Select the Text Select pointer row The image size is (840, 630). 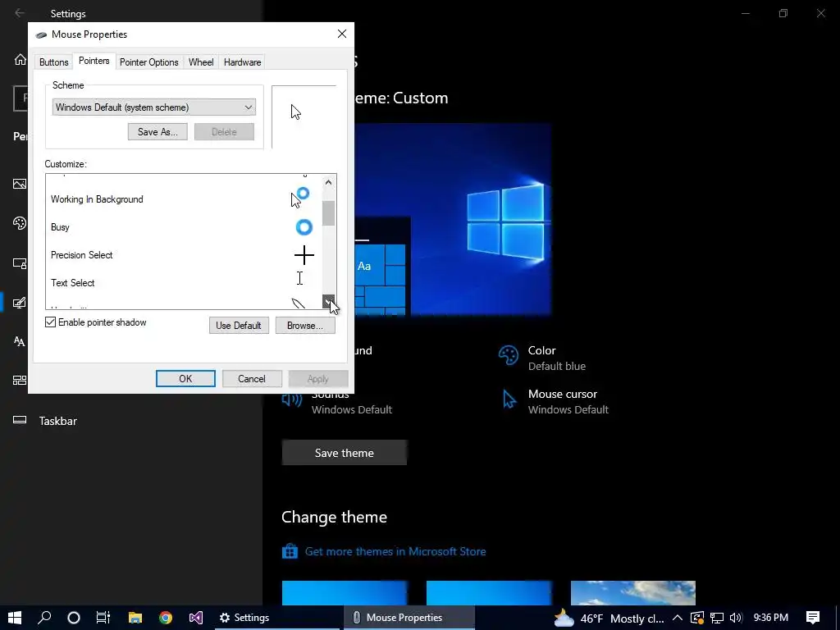tap(183, 283)
